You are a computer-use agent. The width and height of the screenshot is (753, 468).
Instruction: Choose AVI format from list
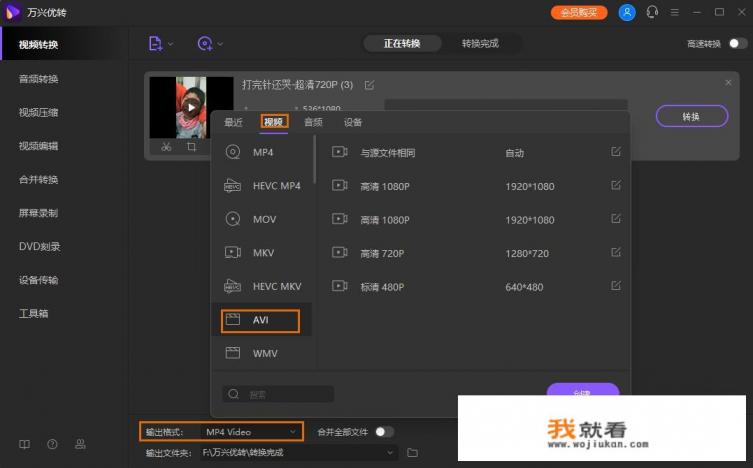[262, 320]
